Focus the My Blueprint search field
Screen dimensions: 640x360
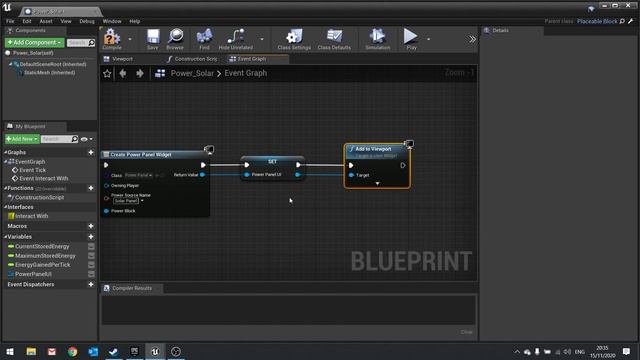point(60,139)
